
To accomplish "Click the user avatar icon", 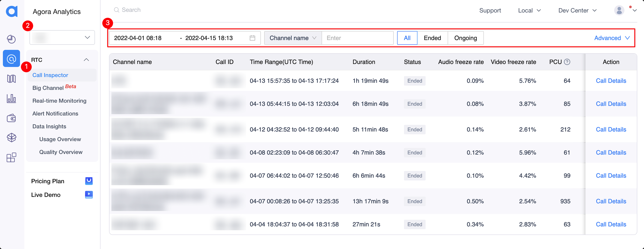I will (x=619, y=11).
